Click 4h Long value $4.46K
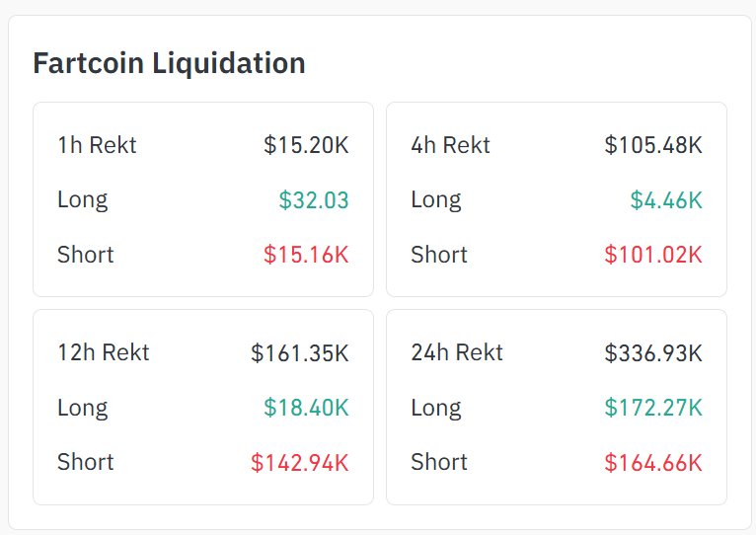 (x=666, y=200)
